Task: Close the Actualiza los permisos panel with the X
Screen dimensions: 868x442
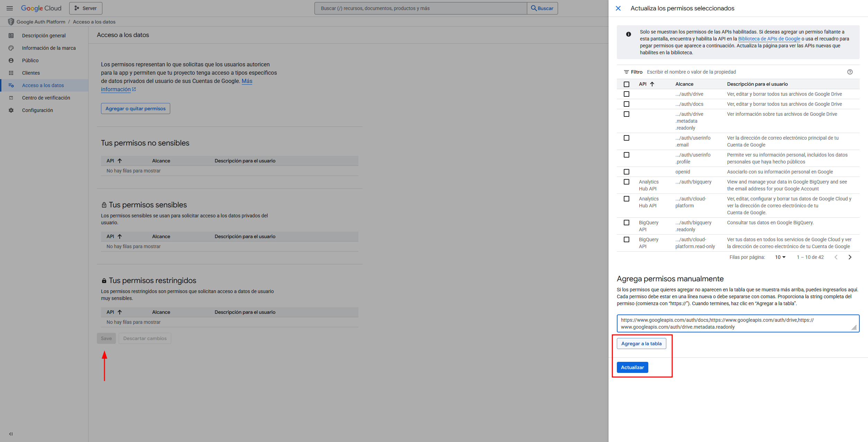Action: point(618,8)
